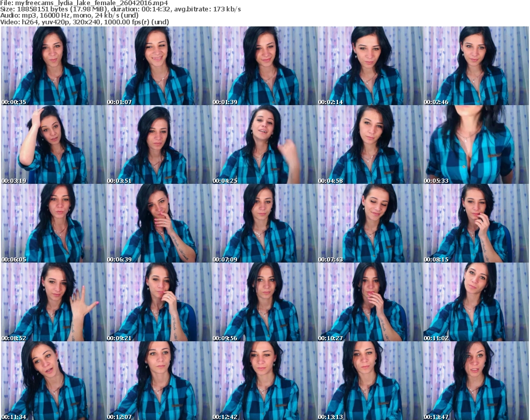
Task: Select the thumbnail stamped 00:07:43
Action: [x=370, y=223]
